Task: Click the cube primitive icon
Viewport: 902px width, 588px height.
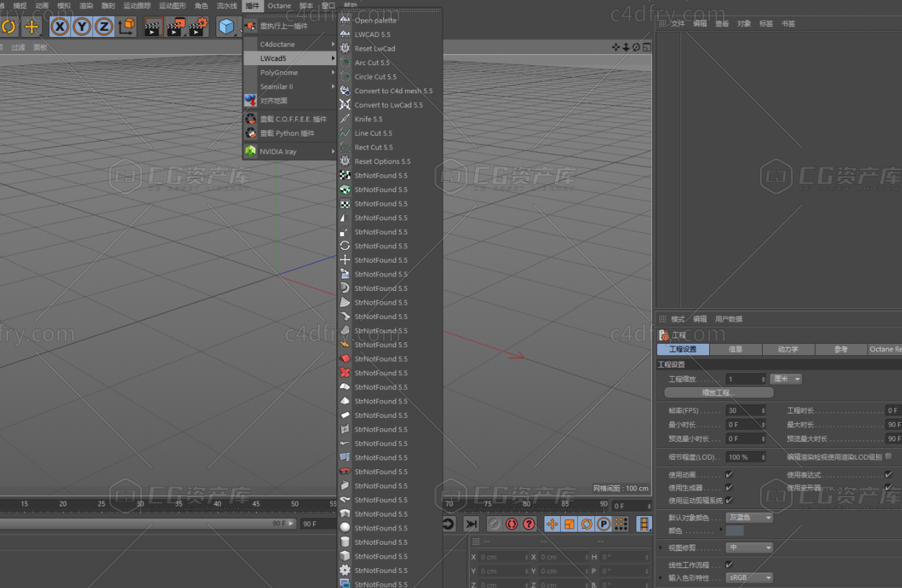Action: coord(226,27)
